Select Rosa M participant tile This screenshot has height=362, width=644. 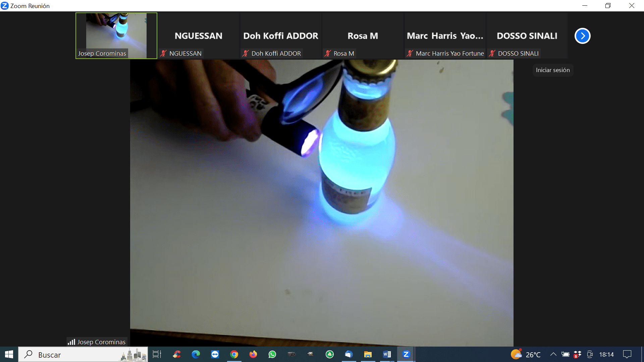tap(363, 36)
